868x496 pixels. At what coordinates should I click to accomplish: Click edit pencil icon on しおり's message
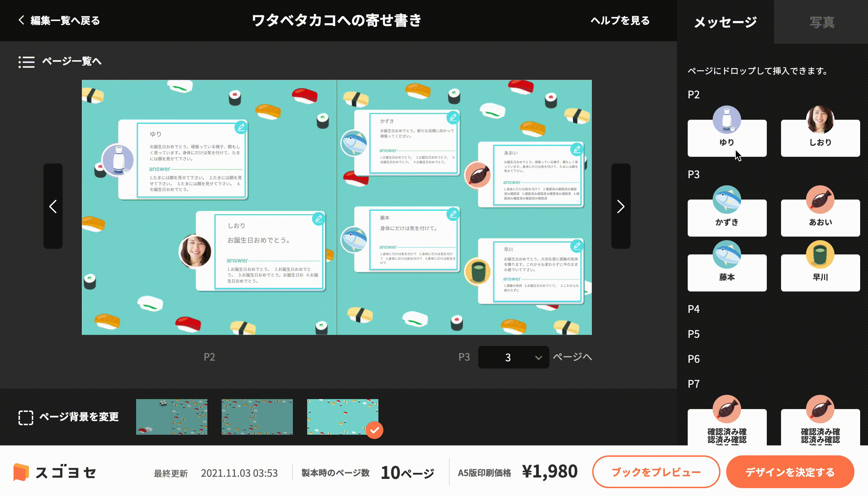click(x=319, y=219)
